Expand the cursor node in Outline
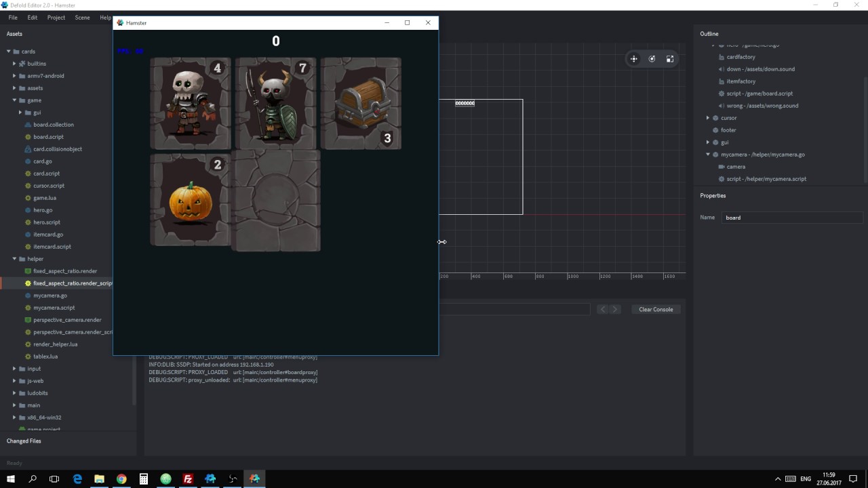This screenshot has width=868, height=488. pyautogui.click(x=708, y=118)
